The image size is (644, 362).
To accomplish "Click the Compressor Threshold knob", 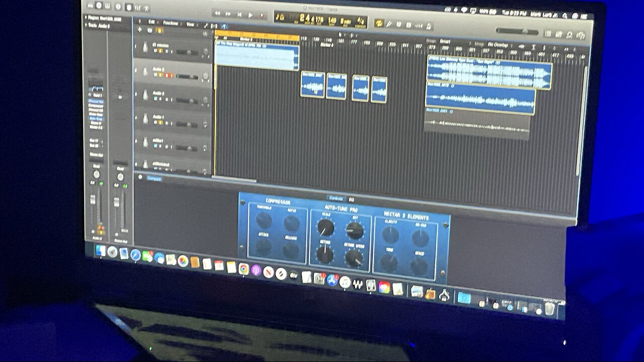I will click(264, 220).
